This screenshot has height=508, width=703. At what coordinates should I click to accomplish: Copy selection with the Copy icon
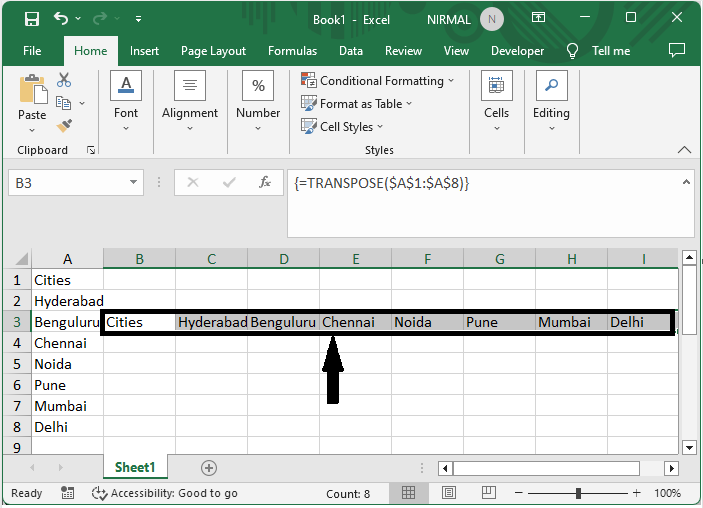point(63,103)
